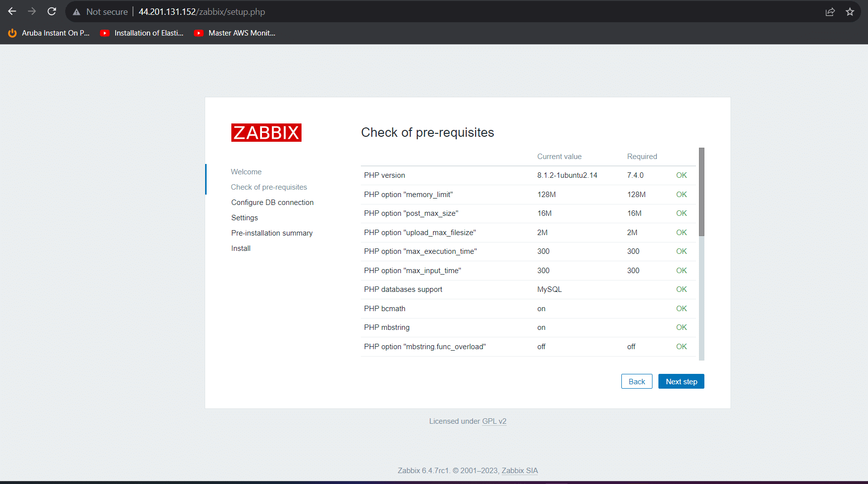Viewport: 868px width, 484px height.
Task: Select Pre-installation summary step
Action: pyautogui.click(x=272, y=233)
